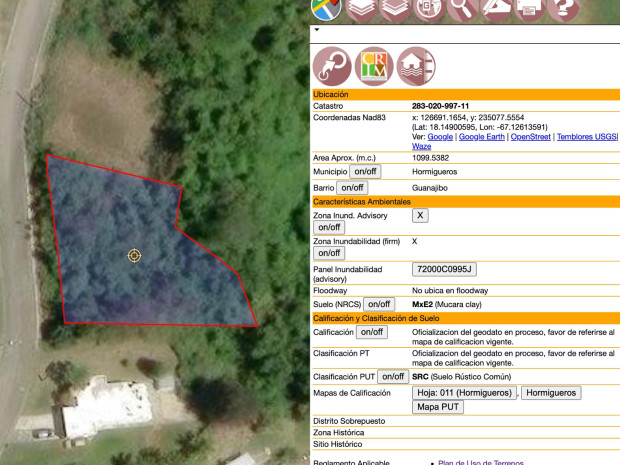Toggle Suelo (NRCS) layer on/off

click(378, 304)
